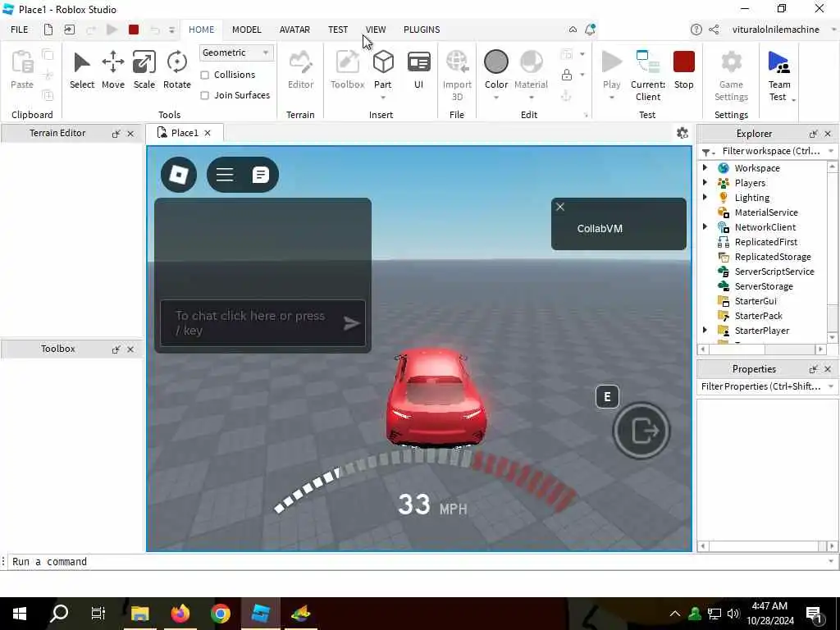Screen dimensions: 840x630
Task: Open the Material picker
Action: [531, 69]
